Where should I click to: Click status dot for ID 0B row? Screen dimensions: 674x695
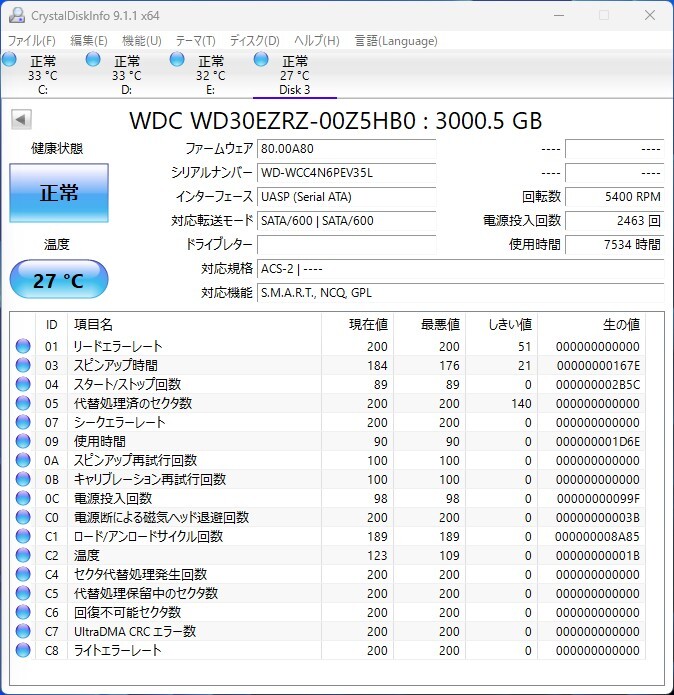click(x=23, y=480)
